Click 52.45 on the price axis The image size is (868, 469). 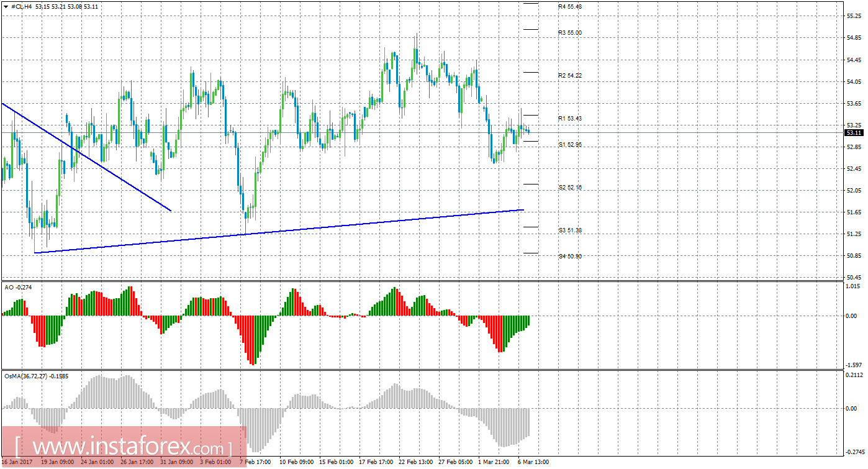853,169
